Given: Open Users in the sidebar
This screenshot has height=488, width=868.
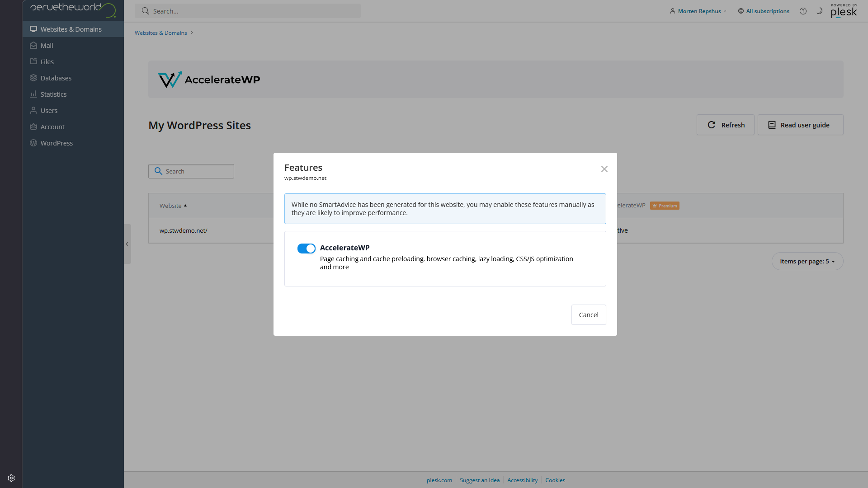Looking at the screenshot, I should pyautogui.click(x=73, y=110).
